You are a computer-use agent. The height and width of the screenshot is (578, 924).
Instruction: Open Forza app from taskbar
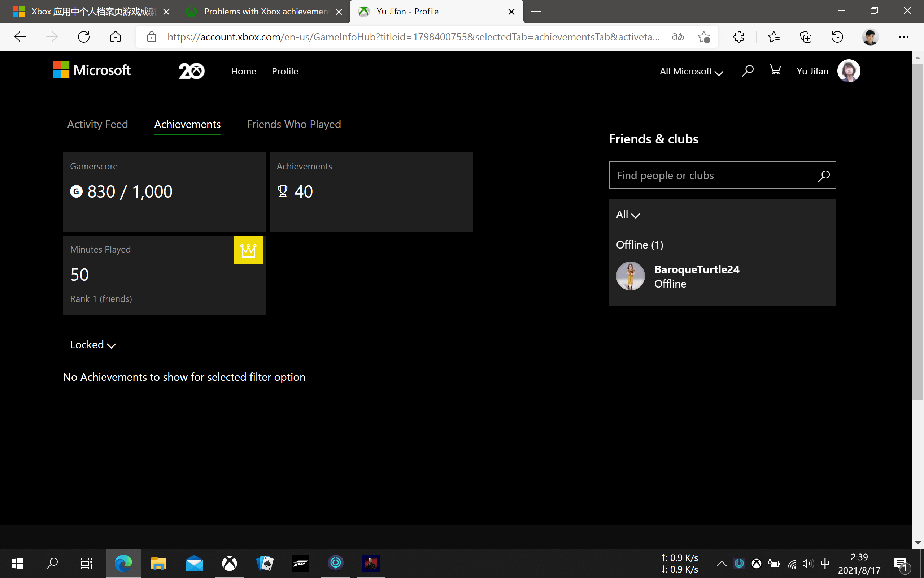point(301,564)
